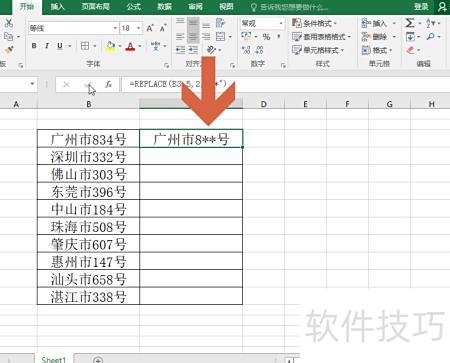
Task: Switch to the 页面布局 ribbon tab
Action: coord(95,7)
